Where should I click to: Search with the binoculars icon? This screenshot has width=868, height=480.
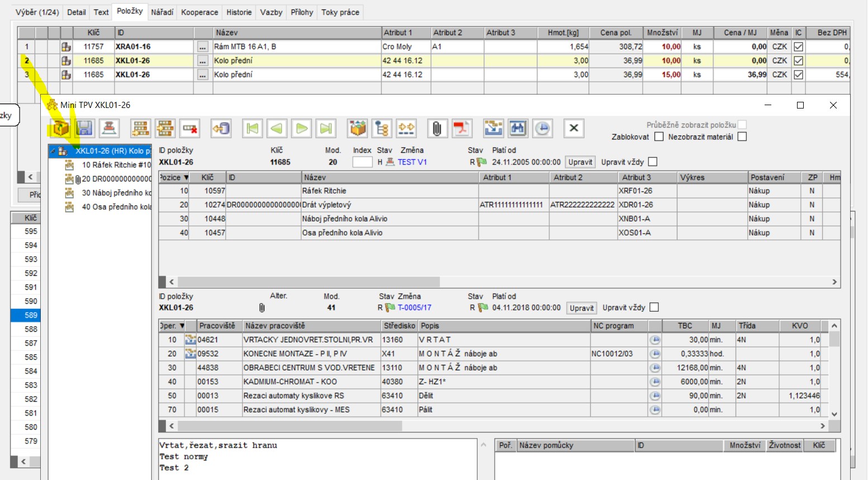click(518, 129)
